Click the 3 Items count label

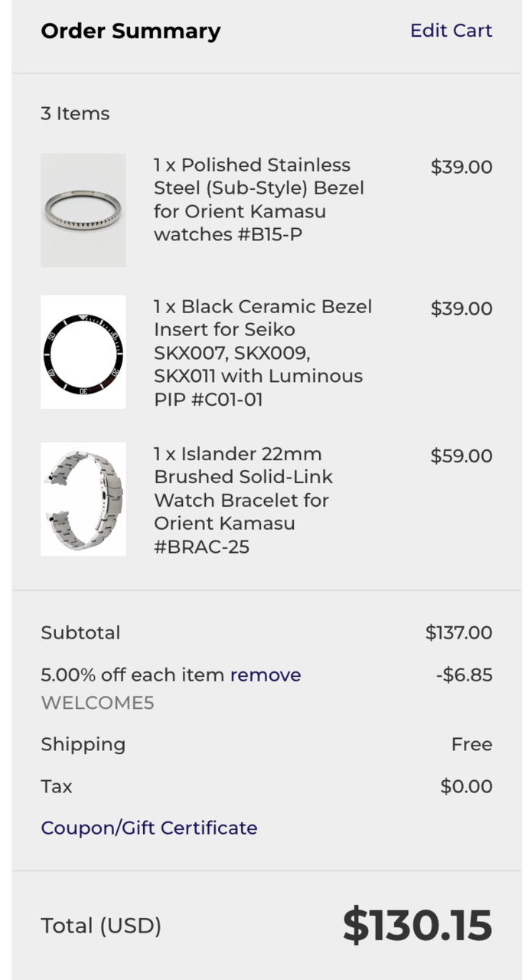[x=75, y=113]
